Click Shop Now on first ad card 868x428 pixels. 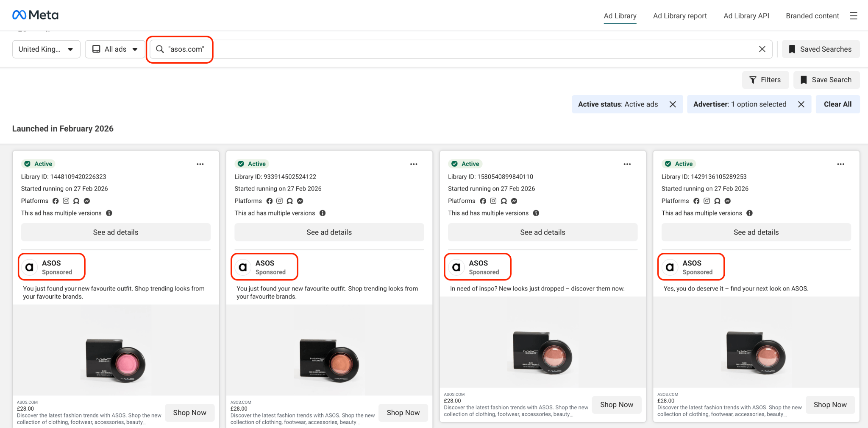pos(189,413)
